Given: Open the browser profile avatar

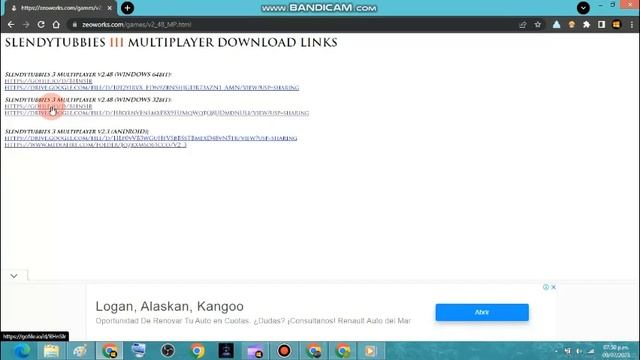Looking at the screenshot, I should pos(616,24).
